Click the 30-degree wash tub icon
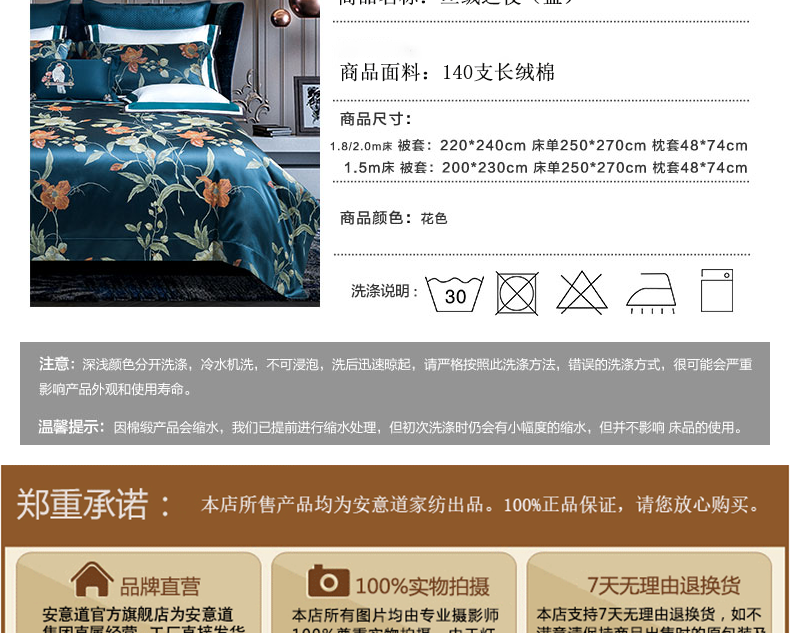The height and width of the screenshot is (633, 790). [x=454, y=294]
